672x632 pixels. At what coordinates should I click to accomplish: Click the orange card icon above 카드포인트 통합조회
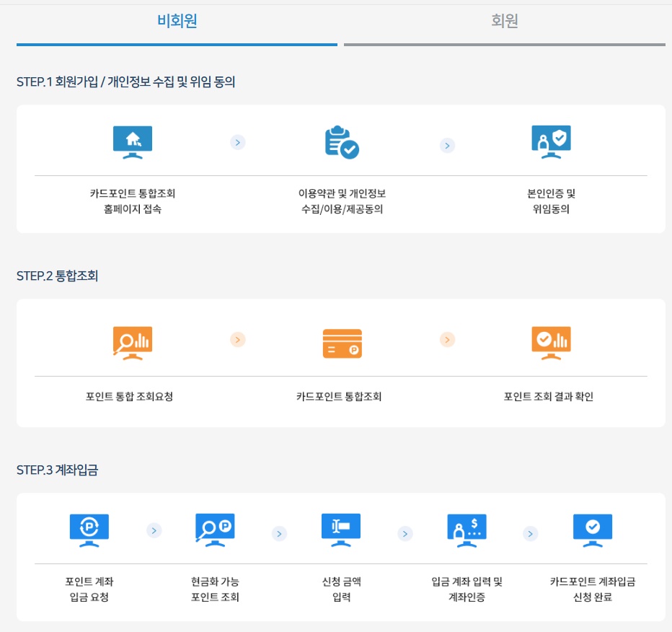click(x=342, y=343)
